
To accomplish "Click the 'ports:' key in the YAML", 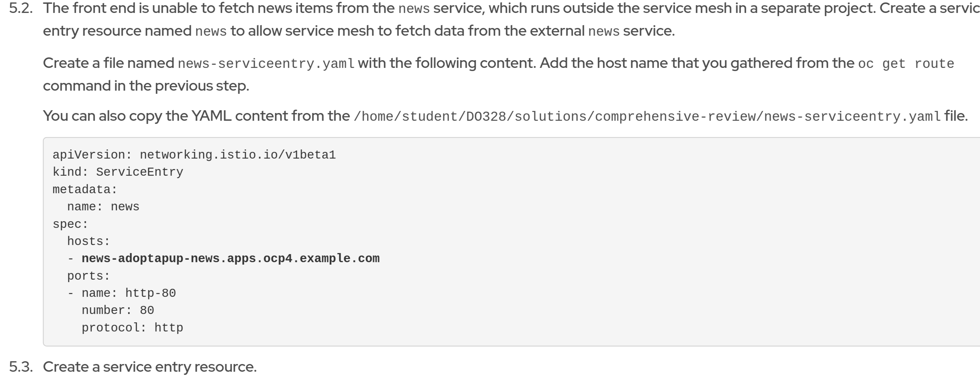I will pos(88,276).
